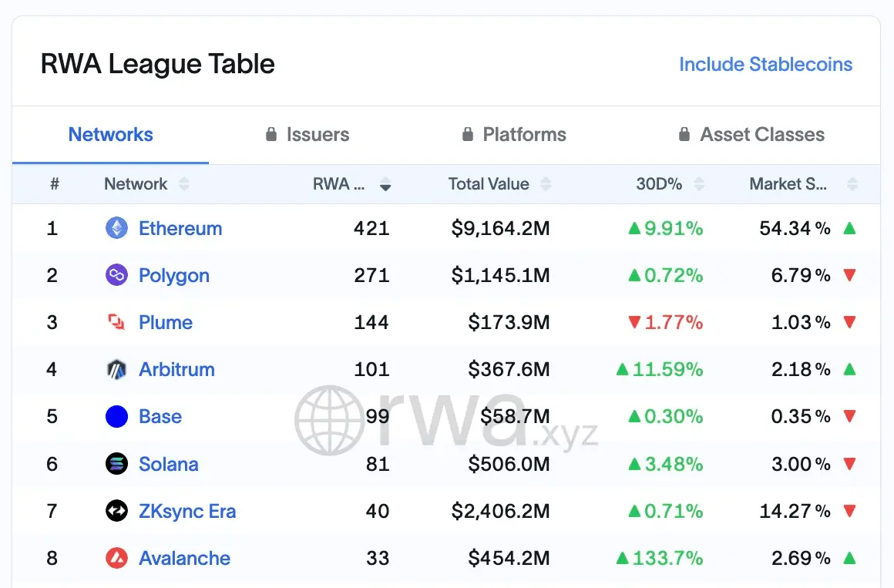The width and height of the screenshot is (894, 588).
Task: Click the 133.7% 30-day change value
Action: [667, 558]
